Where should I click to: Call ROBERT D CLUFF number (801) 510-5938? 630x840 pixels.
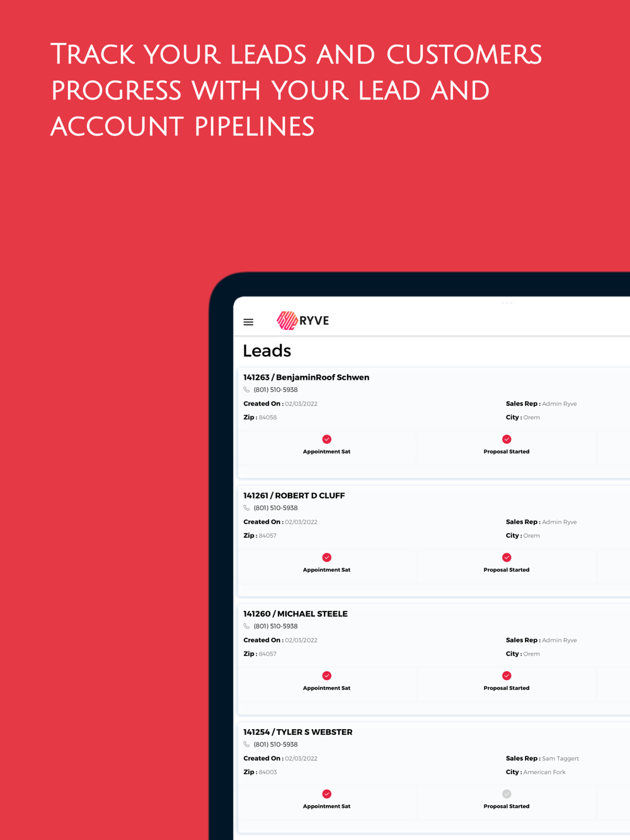(x=275, y=508)
